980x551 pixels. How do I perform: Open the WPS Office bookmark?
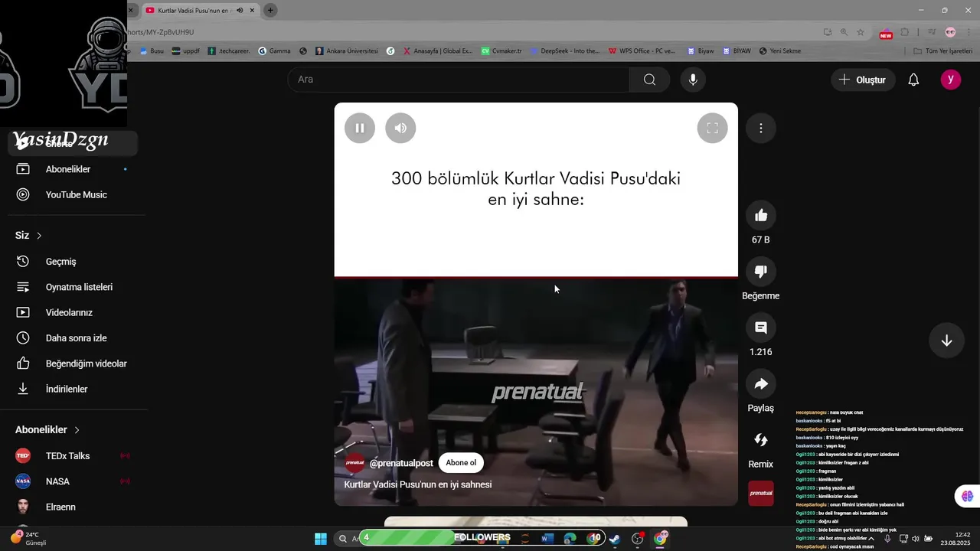coord(642,51)
